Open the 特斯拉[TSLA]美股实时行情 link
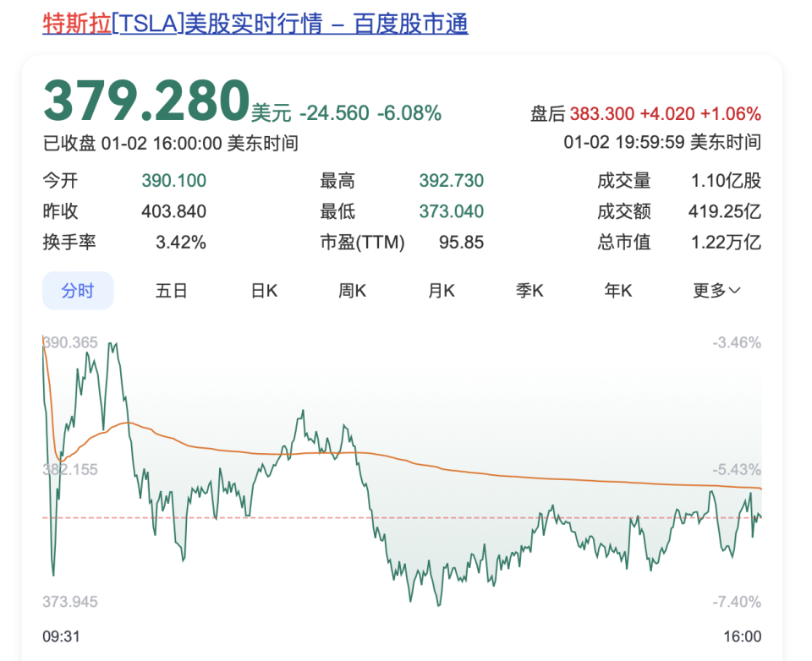 point(255,24)
